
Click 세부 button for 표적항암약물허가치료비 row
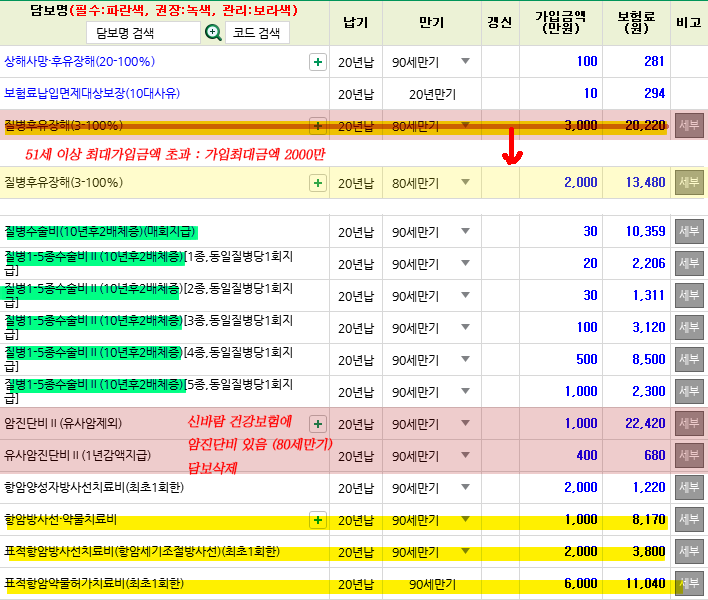pyautogui.click(x=689, y=584)
